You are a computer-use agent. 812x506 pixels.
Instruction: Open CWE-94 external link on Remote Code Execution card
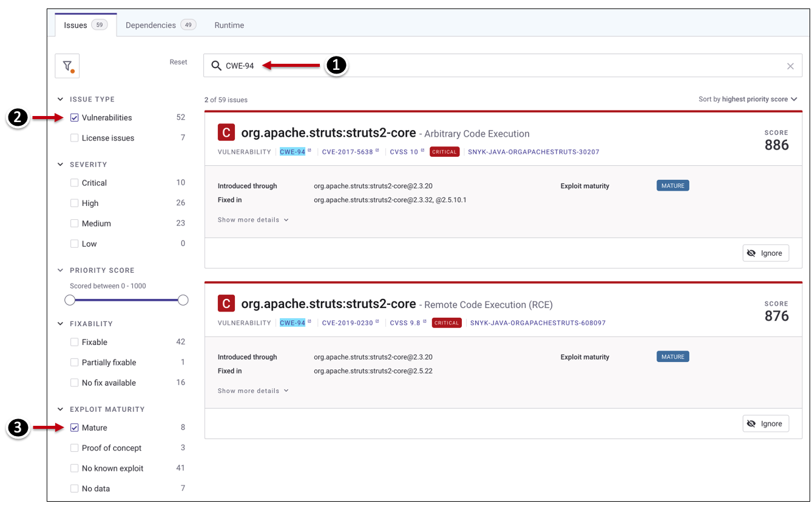tap(295, 323)
